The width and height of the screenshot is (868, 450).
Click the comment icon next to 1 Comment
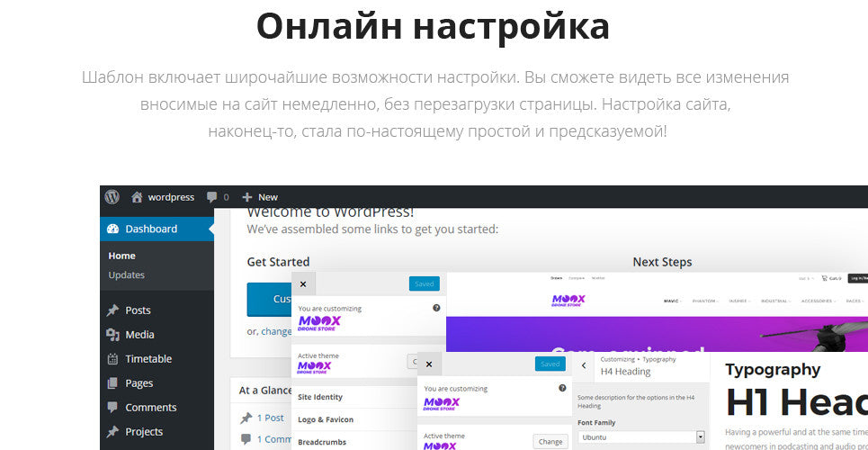click(x=246, y=439)
